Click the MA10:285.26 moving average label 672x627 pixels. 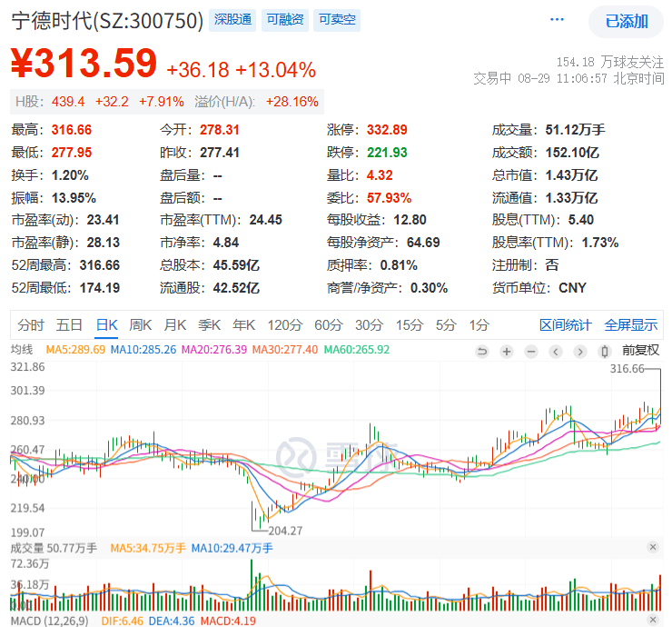tap(143, 350)
